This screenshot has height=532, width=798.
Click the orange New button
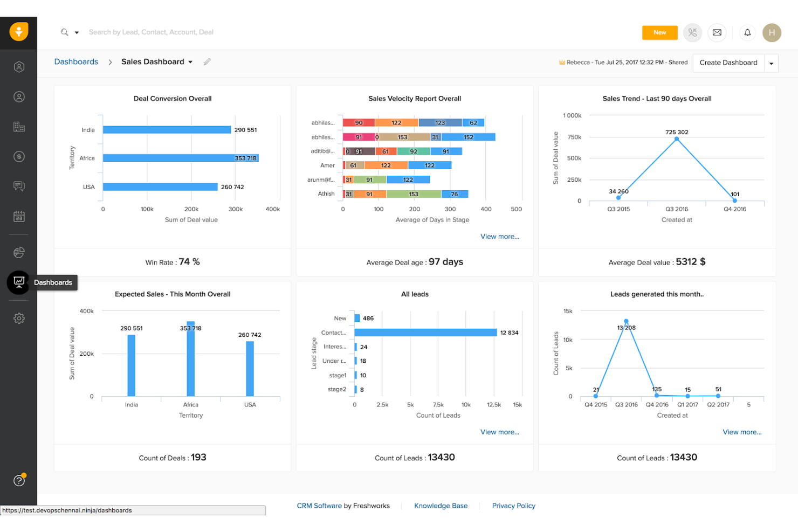pos(659,32)
